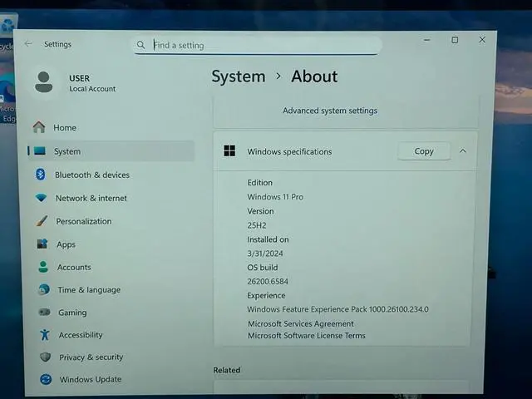
Task: Select Bluetooth & devices label
Action: 92,175
